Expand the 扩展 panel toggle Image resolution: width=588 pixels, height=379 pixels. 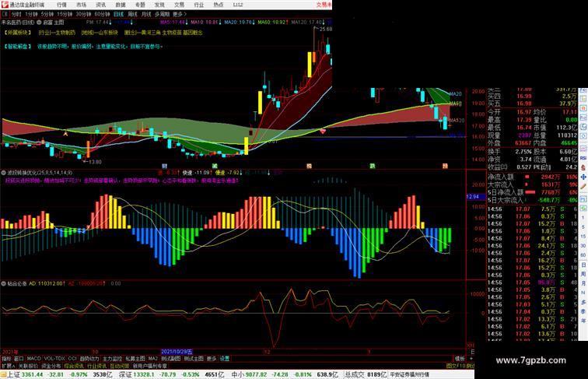8,366
